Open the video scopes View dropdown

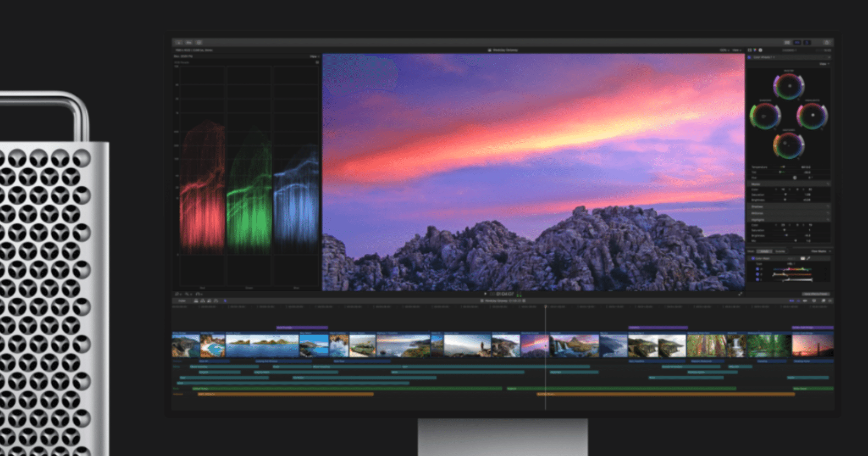click(314, 56)
